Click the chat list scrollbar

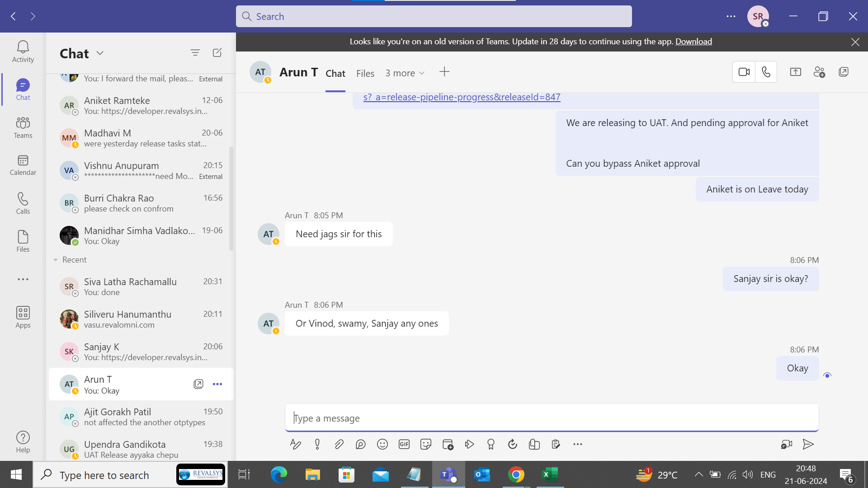[x=231, y=199]
